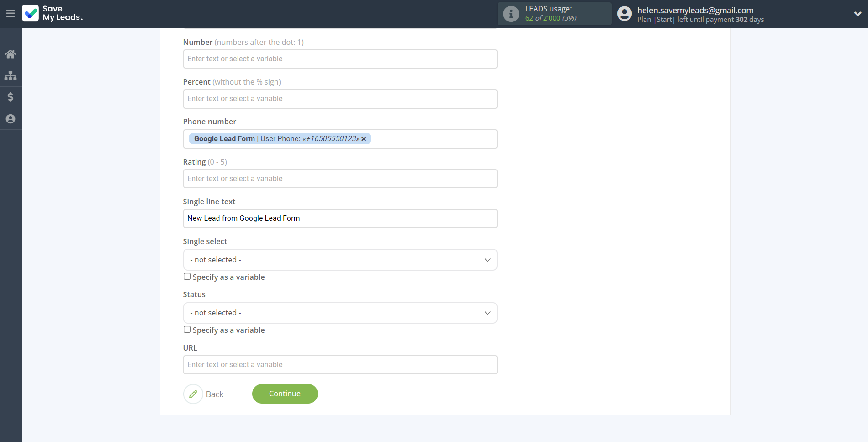Open the billing dollar icon
This screenshot has height=442, width=868.
11,97
